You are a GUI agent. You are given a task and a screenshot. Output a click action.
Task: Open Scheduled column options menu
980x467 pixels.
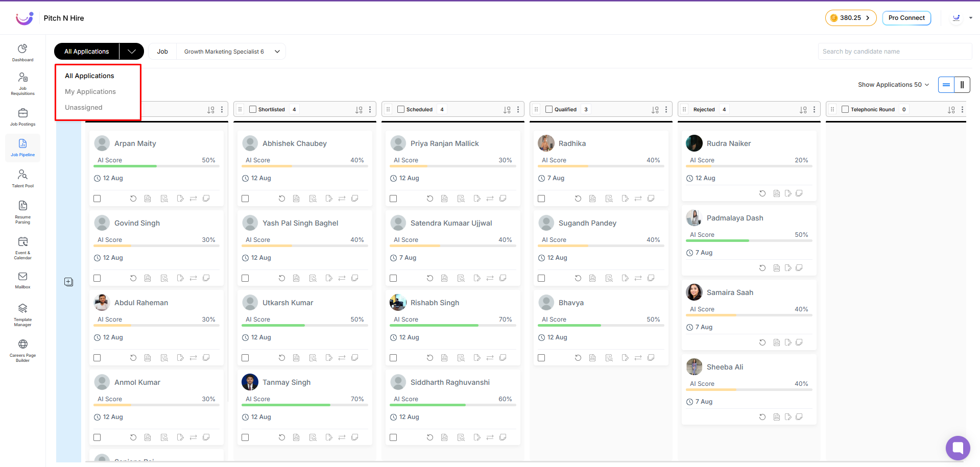[518, 110]
